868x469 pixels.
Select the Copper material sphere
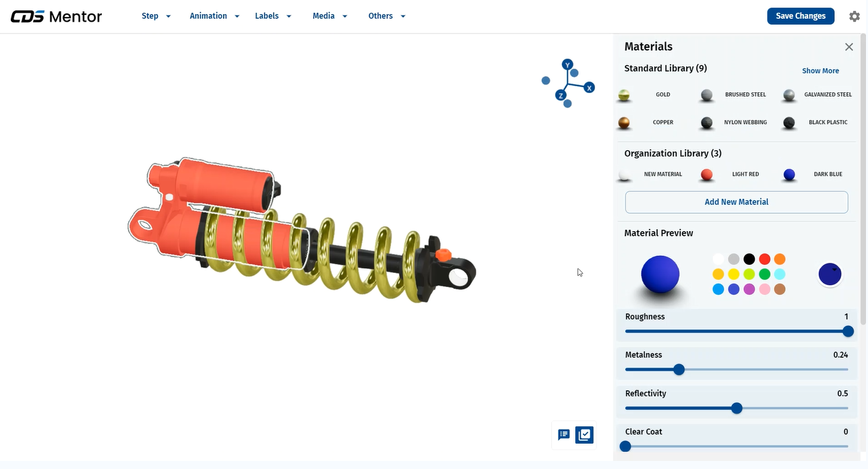click(x=625, y=123)
